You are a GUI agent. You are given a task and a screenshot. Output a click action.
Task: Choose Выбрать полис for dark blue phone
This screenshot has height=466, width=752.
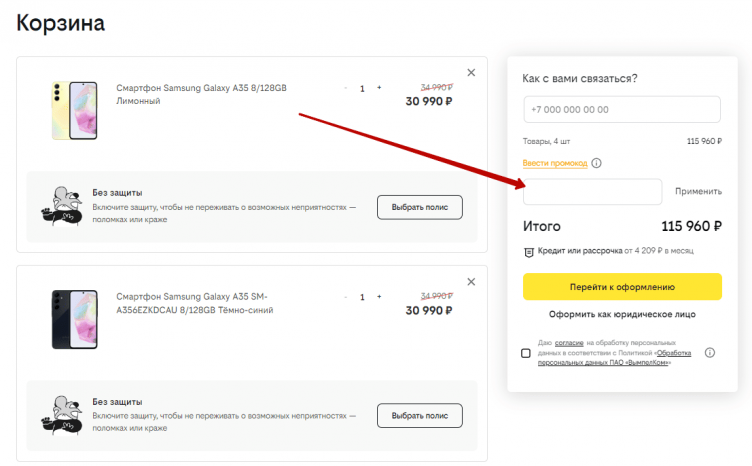[x=419, y=415]
